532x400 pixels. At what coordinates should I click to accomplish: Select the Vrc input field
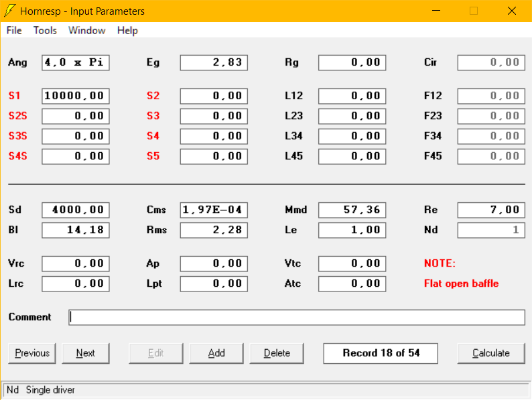pos(76,263)
